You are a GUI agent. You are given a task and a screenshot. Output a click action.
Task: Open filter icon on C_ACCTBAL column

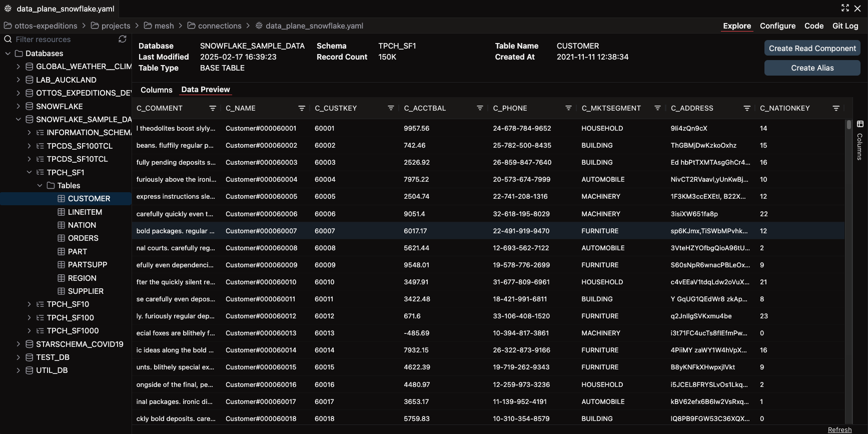pyautogui.click(x=480, y=108)
